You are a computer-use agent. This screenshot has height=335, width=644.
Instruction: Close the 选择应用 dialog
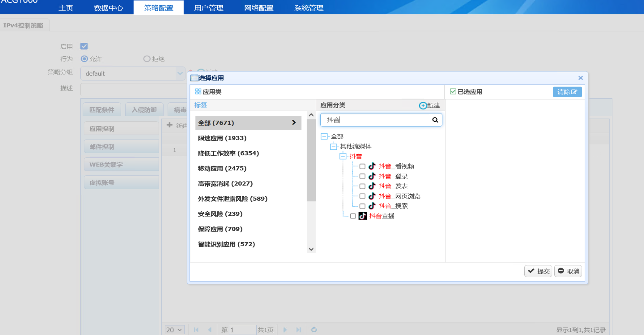point(580,78)
